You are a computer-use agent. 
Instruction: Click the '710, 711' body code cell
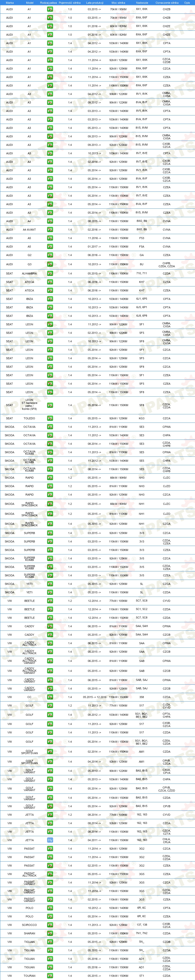pyautogui.click(x=142, y=273)
